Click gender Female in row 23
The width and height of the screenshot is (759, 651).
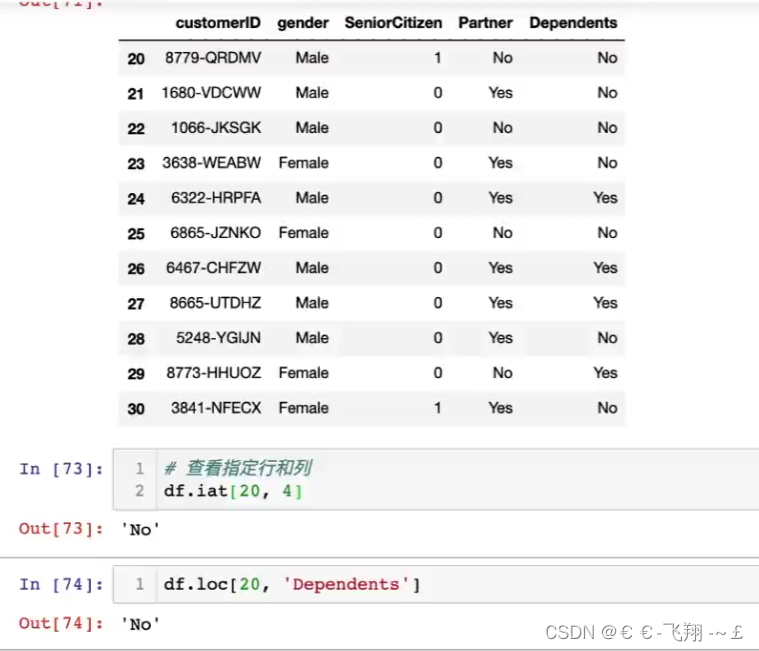point(304,163)
